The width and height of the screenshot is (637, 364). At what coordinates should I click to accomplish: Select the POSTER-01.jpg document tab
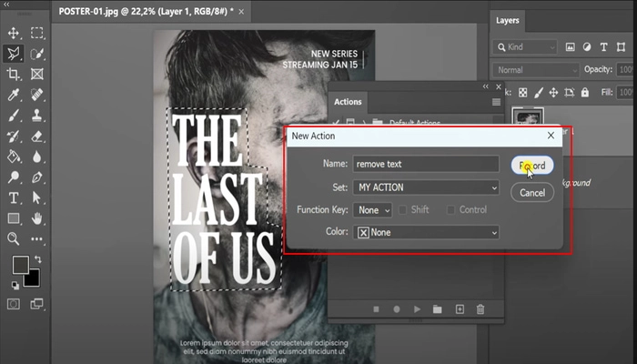(x=146, y=11)
